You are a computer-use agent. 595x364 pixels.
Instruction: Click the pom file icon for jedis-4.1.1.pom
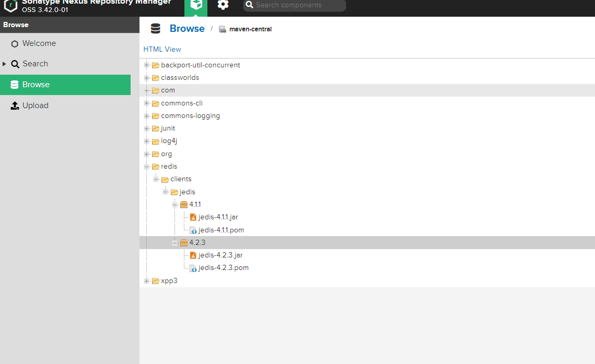click(x=193, y=230)
